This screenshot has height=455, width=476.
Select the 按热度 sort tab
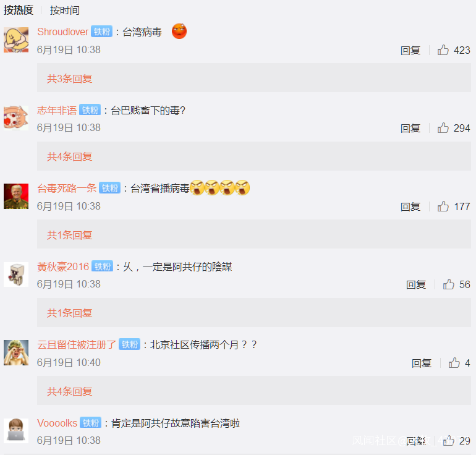point(18,11)
